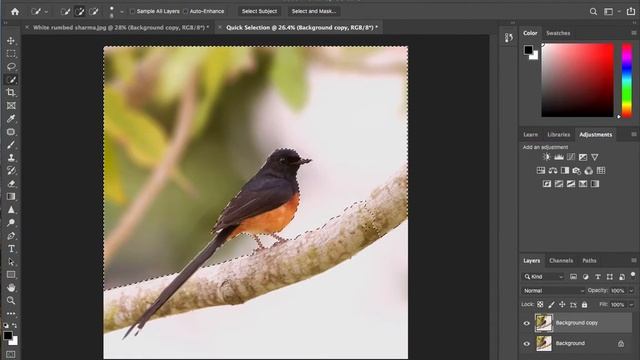Viewport: 640px width, 360px height.
Task: Switch to the Paths tab
Action: [589, 261]
